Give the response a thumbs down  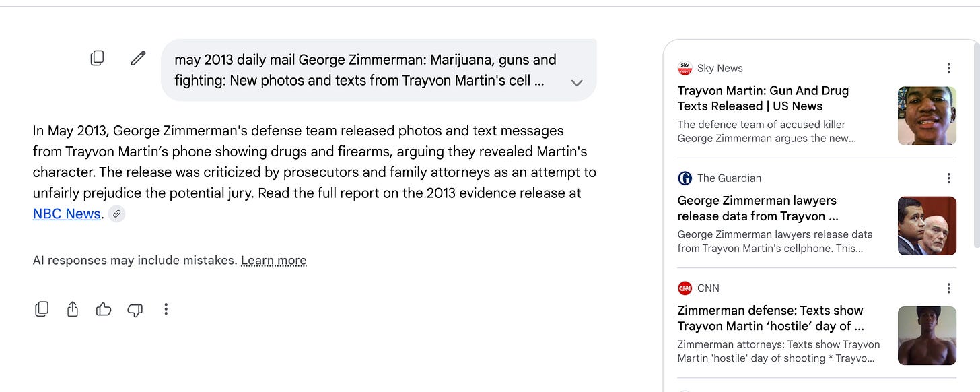tap(135, 310)
